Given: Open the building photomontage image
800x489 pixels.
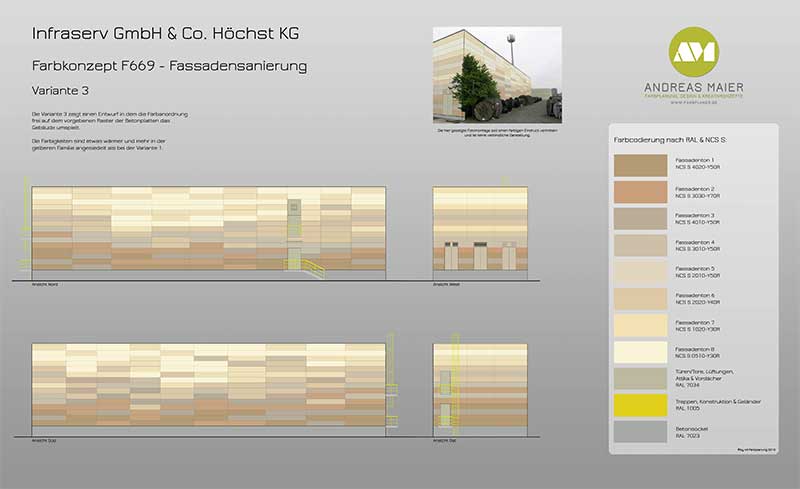Looking at the screenshot, I should pyautogui.click(x=497, y=75).
